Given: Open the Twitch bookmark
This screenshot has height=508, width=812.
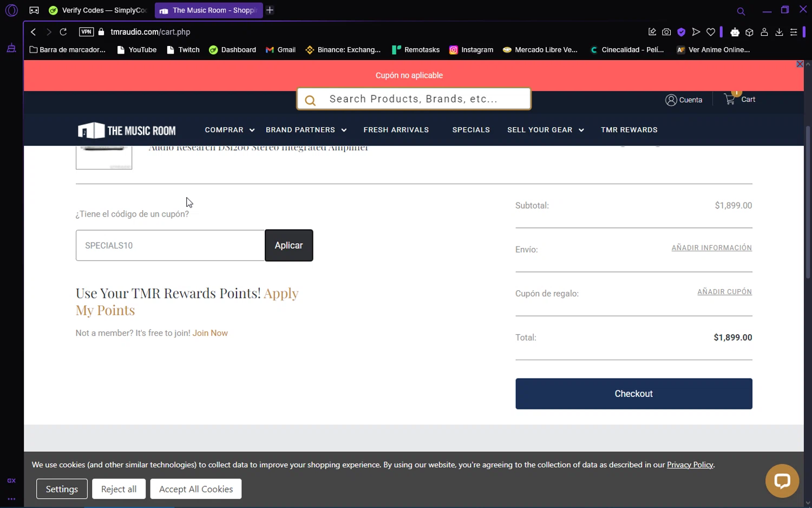Looking at the screenshot, I should click(x=184, y=50).
